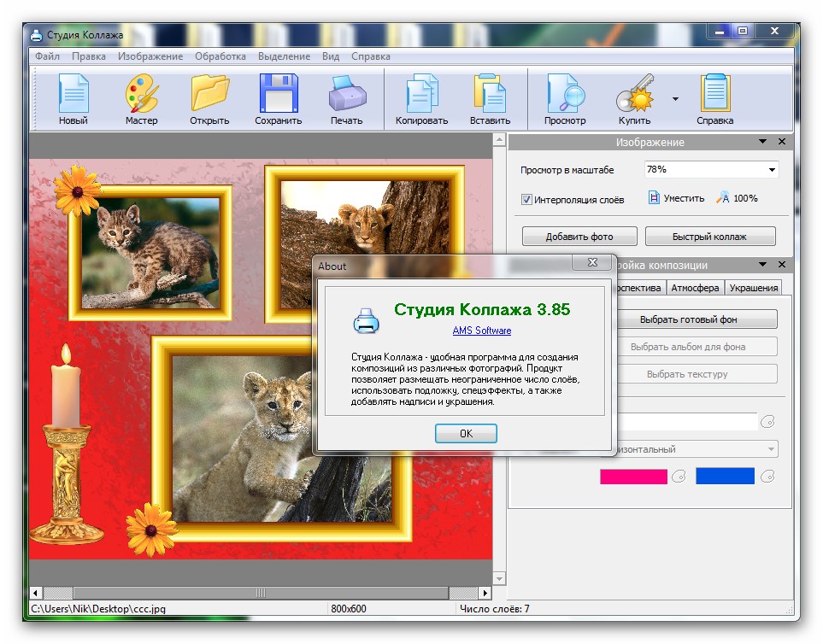Select the Копировать toolbar icon
Screen dimensions: 823x644
click(x=421, y=93)
